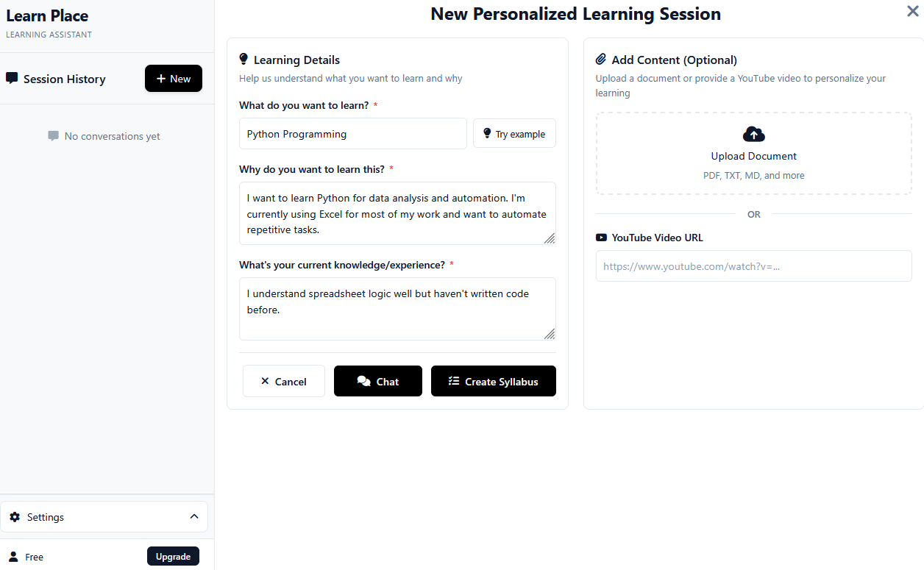924x570 pixels.
Task: Start a Chat learning session
Action: tap(378, 381)
